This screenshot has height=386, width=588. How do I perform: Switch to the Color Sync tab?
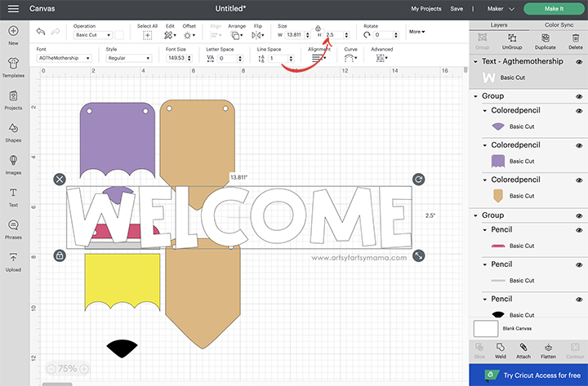click(x=559, y=25)
